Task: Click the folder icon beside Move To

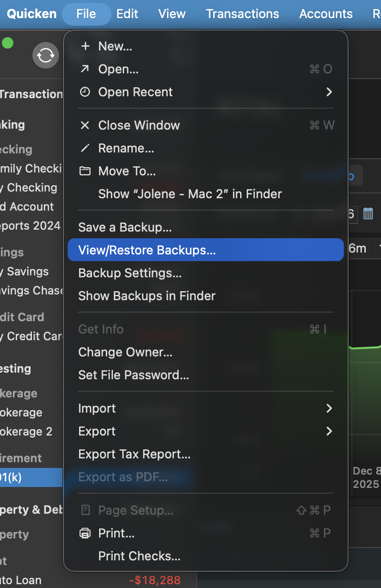Action: [x=85, y=171]
